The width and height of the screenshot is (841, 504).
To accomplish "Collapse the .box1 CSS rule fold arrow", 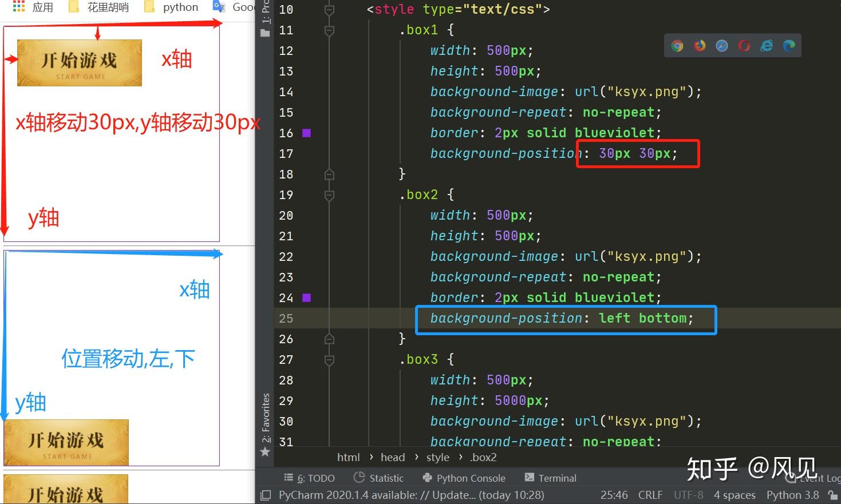I will [x=329, y=30].
